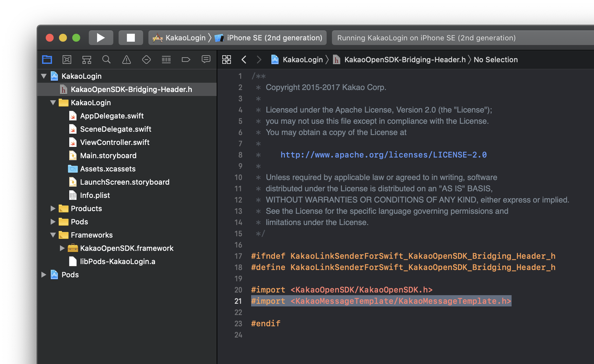594x364 pixels.
Task: Open the Debug navigator
Action: coord(166,60)
